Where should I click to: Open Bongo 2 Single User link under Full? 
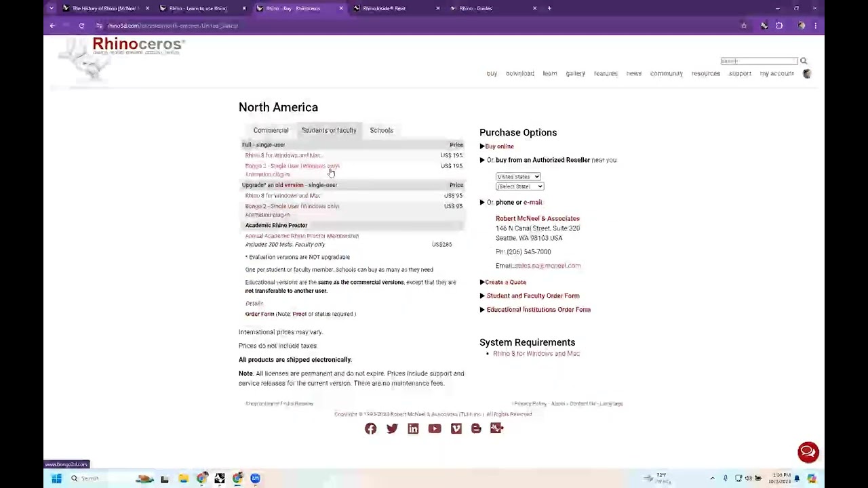(292, 166)
